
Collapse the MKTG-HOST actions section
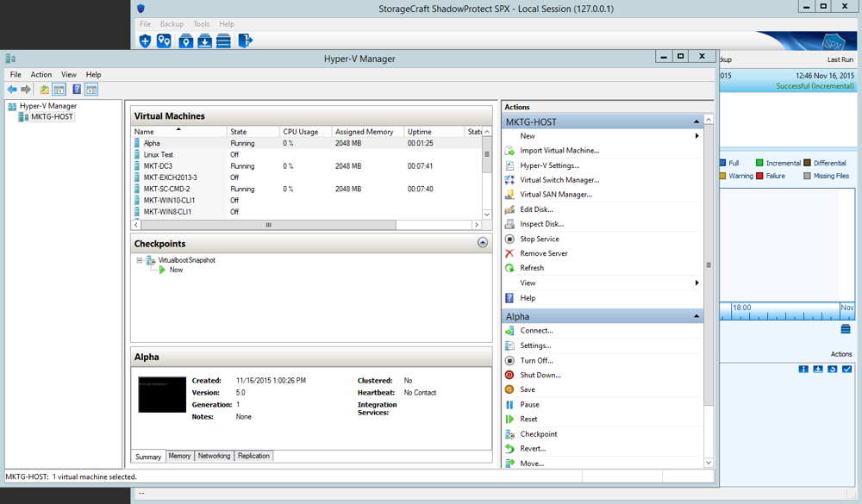696,121
